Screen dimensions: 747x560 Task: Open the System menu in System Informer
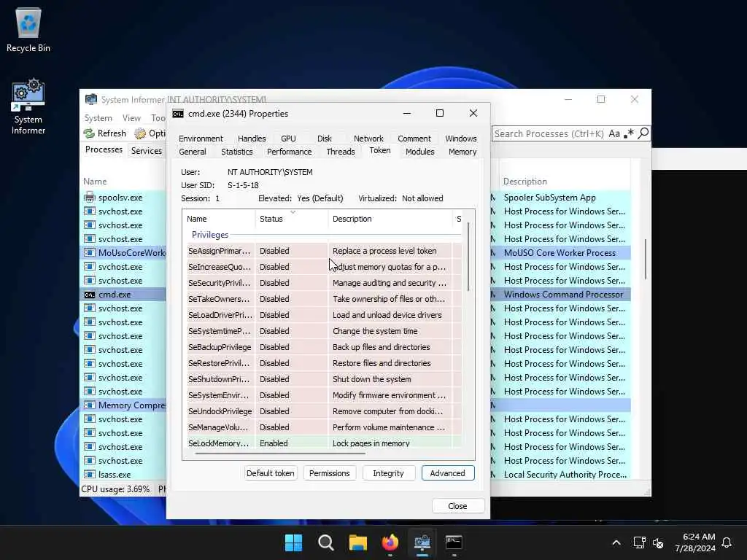pos(98,118)
